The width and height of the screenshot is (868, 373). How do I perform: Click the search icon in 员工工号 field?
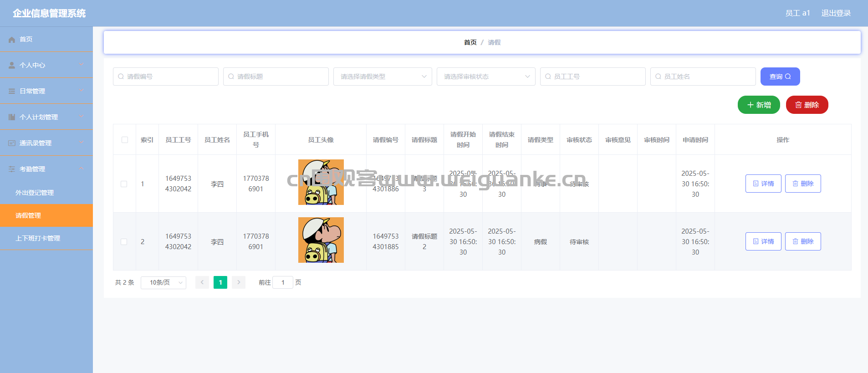coord(548,77)
